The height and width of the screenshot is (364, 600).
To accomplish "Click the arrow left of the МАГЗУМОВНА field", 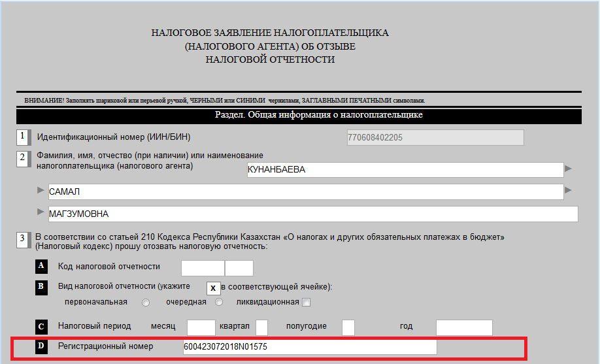I will coord(42,212).
